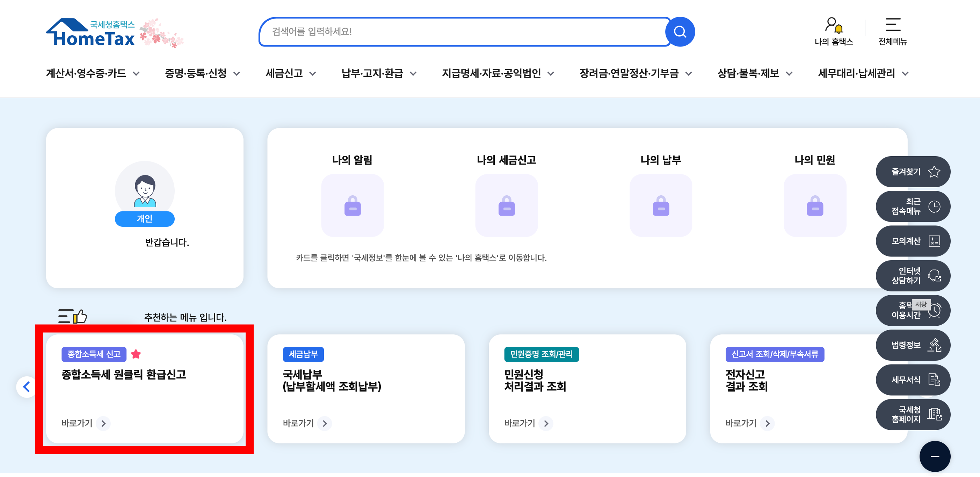This screenshot has width=980, height=477.
Task: Unlock the 나의 세금신고 locked card
Action: pyautogui.click(x=506, y=206)
